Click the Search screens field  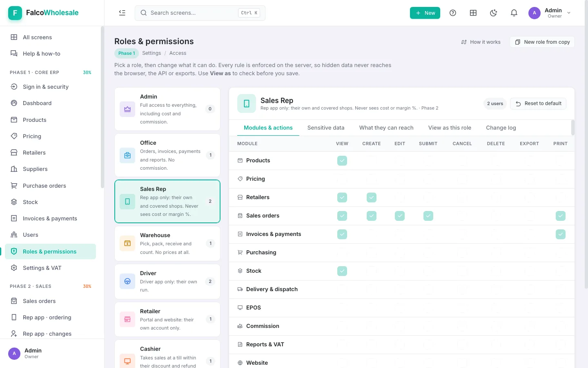[200, 13]
